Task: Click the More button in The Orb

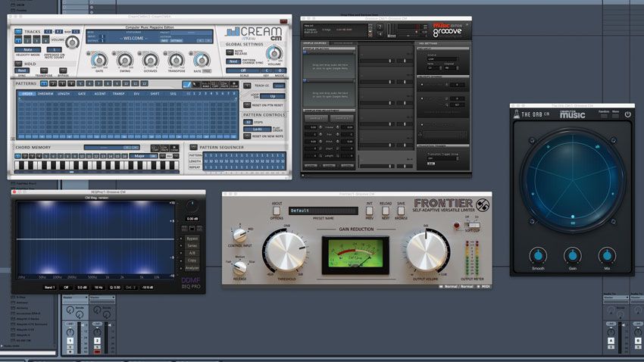Action: click(x=615, y=114)
